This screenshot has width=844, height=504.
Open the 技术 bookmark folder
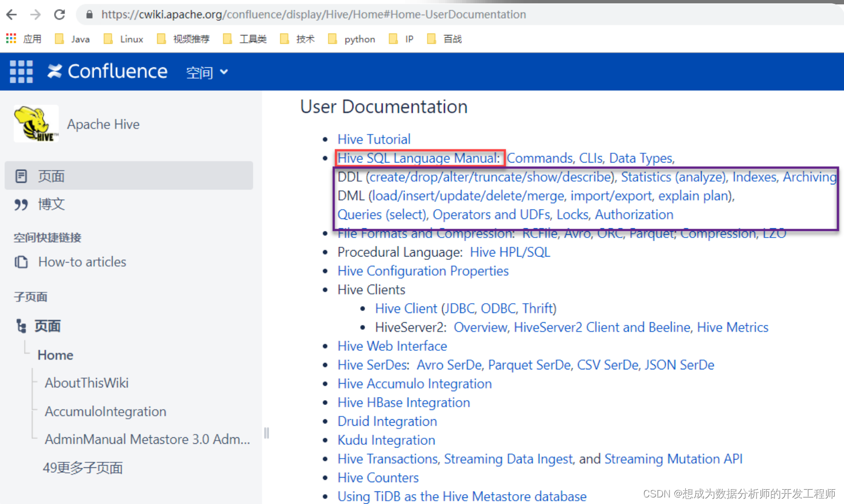[x=297, y=39]
